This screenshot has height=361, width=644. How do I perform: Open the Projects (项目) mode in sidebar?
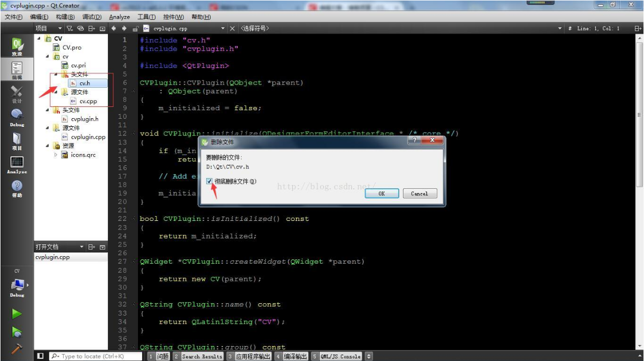pos(17,141)
